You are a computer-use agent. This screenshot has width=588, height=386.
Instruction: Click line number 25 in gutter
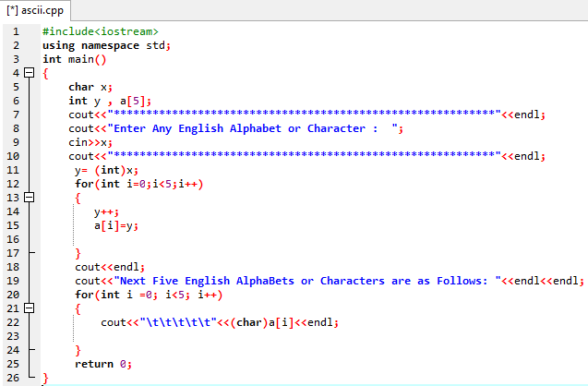tap(13, 364)
